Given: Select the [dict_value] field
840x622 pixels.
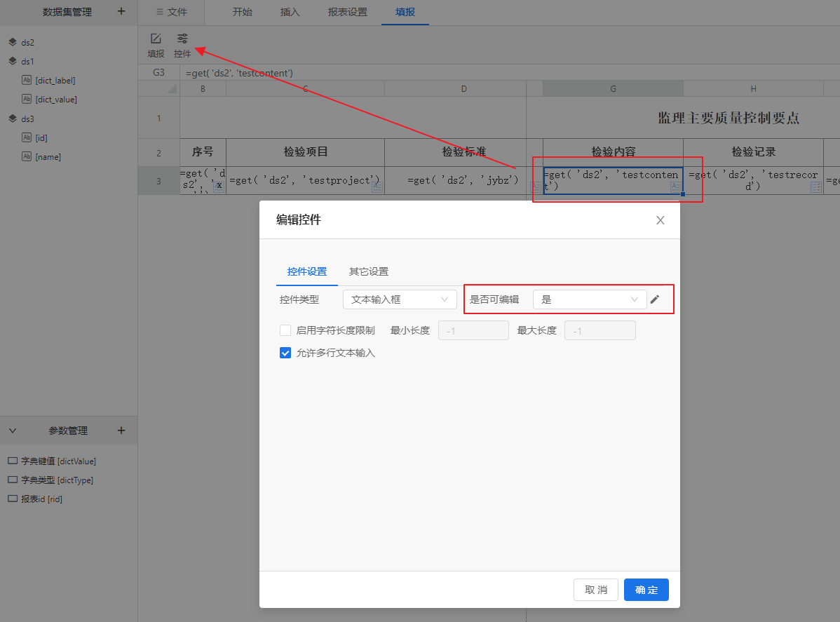Looking at the screenshot, I should pos(56,99).
